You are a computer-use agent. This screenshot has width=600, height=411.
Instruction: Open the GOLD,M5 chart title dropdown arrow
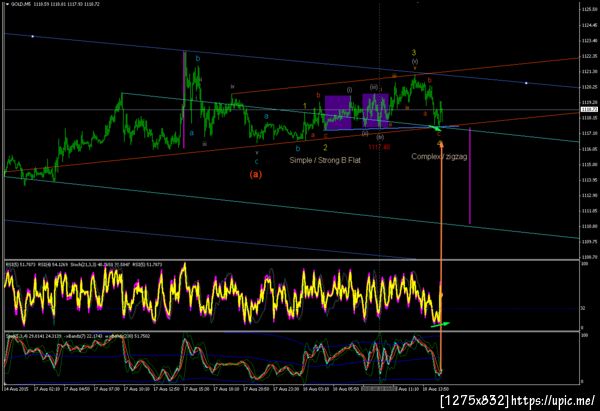click(x=7, y=4)
